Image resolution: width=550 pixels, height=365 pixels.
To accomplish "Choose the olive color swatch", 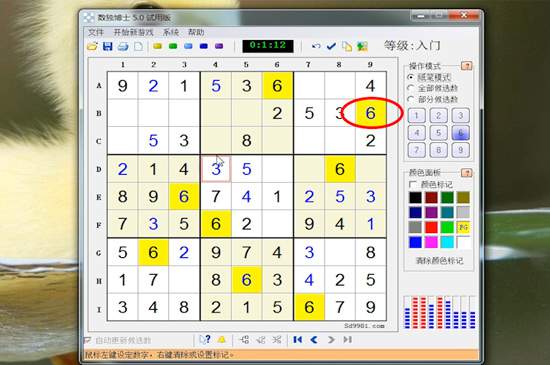I will (x=463, y=197).
